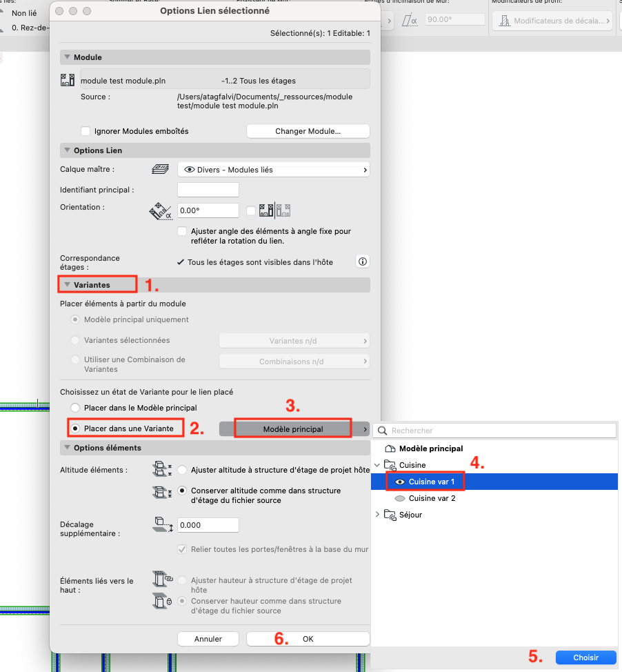The width and height of the screenshot is (622, 672).
Task: Collapse the Module section triangle
Action: coord(67,57)
